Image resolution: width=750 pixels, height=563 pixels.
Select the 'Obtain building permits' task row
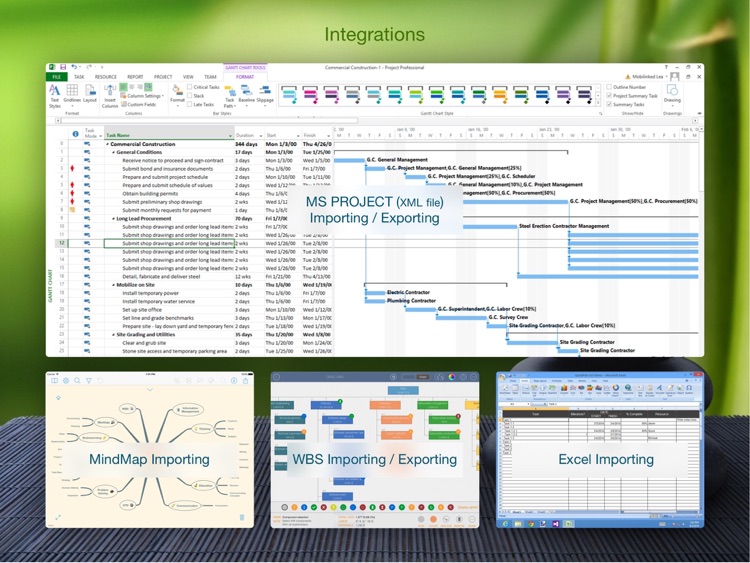click(x=150, y=194)
